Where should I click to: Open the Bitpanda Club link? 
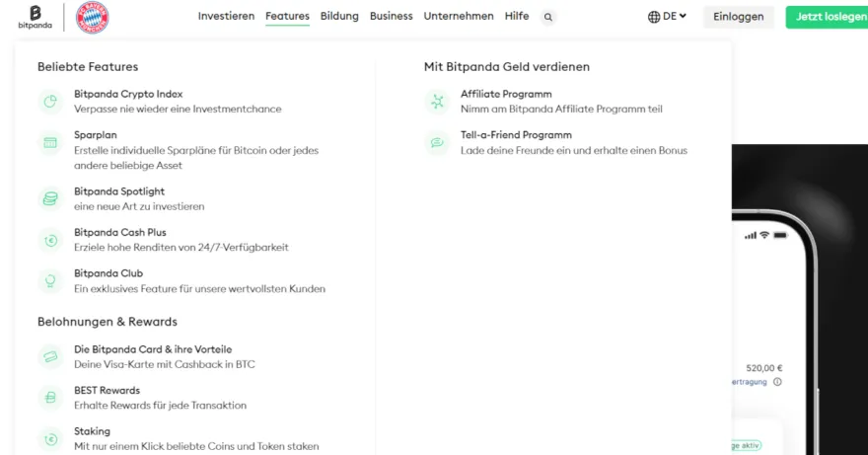pyautogui.click(x=108, y=273)
